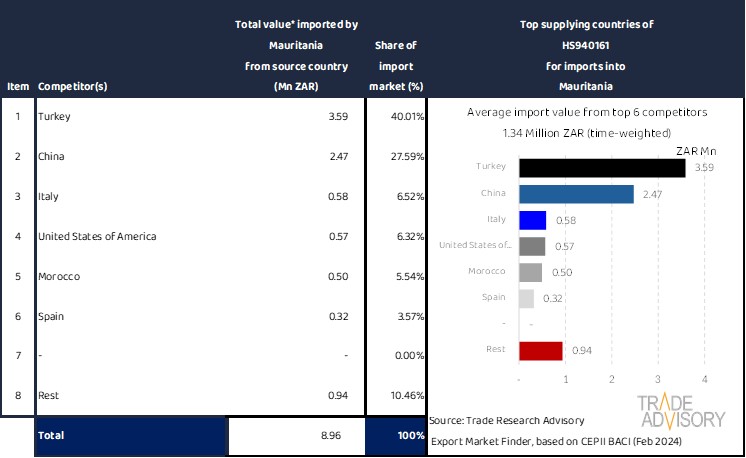Click the ZAR Mn axis label
The height and width of the screenshot is (458, 746).
(x=696, y=150)
